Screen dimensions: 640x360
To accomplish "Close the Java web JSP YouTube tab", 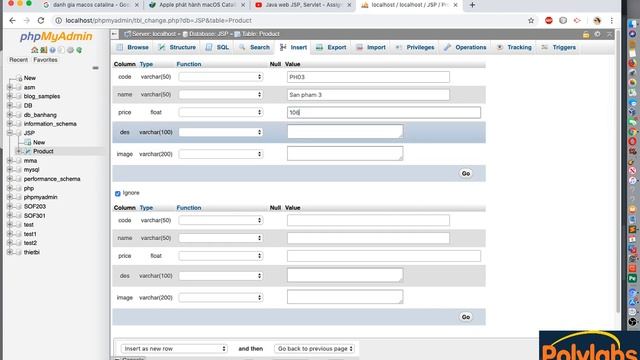I will [x=349, y=5].
